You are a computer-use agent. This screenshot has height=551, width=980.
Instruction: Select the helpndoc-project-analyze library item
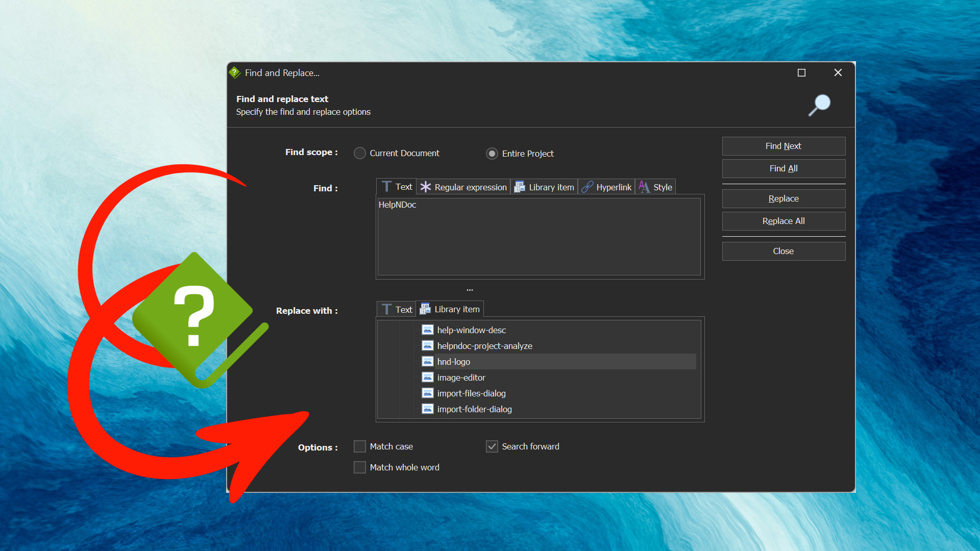coord(484,346)
